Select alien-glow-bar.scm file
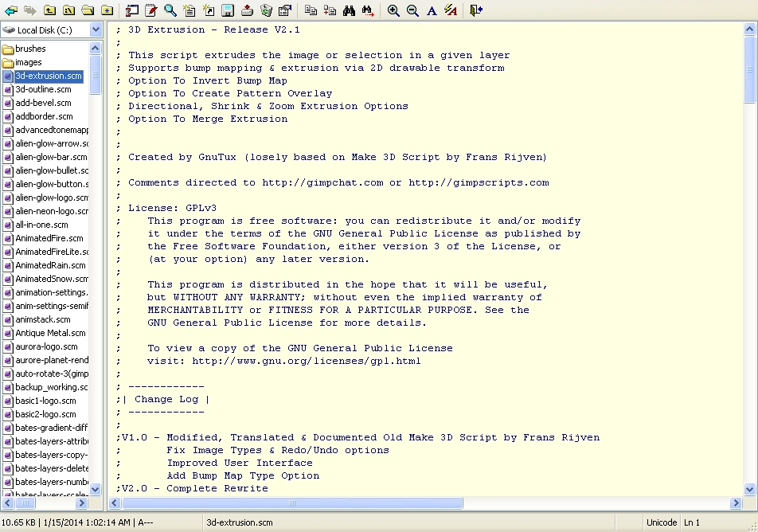The image size is (758, 532). click(51, 157)
